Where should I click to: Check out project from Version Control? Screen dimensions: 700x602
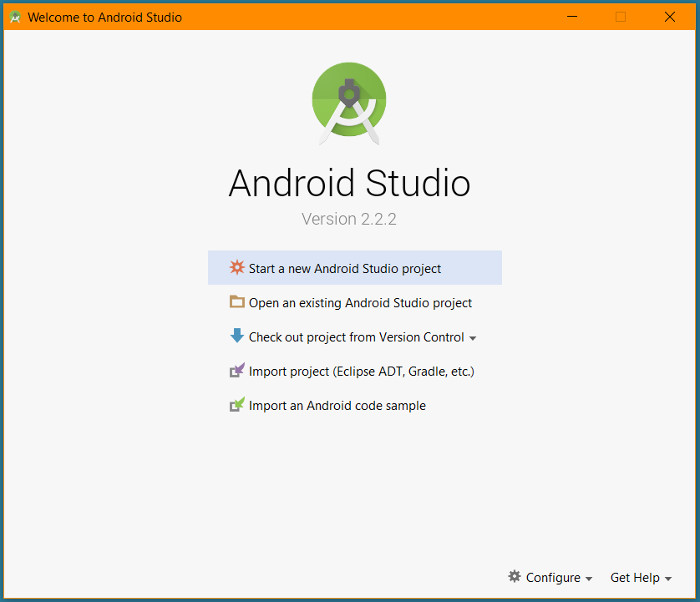point(356,337)
